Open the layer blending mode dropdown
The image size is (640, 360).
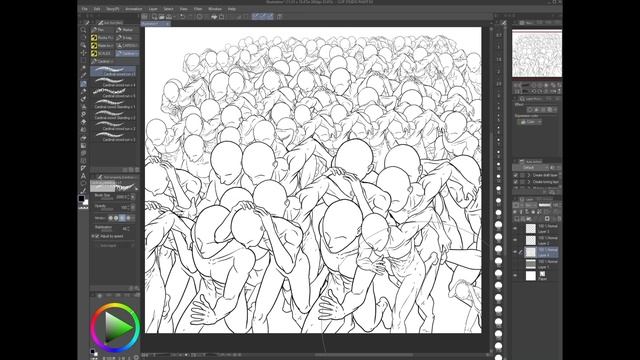(x=531, y=205)
